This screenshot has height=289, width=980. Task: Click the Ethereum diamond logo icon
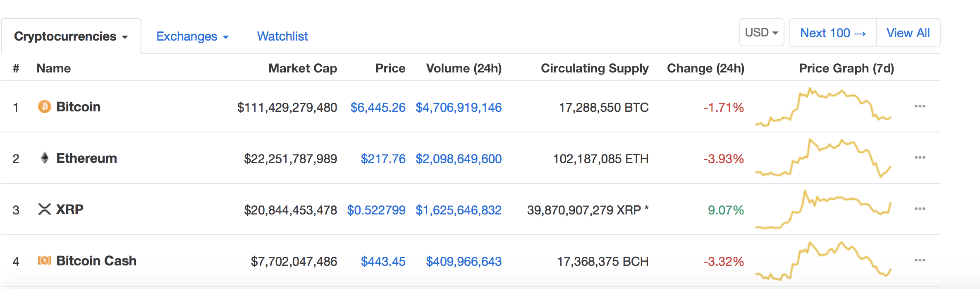click(x=45, y=158)
